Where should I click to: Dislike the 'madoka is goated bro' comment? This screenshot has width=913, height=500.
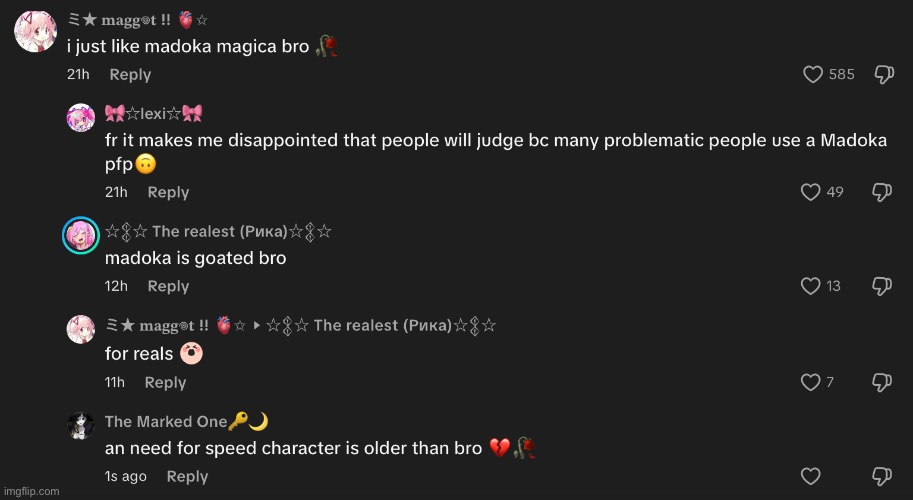point(882,286)
